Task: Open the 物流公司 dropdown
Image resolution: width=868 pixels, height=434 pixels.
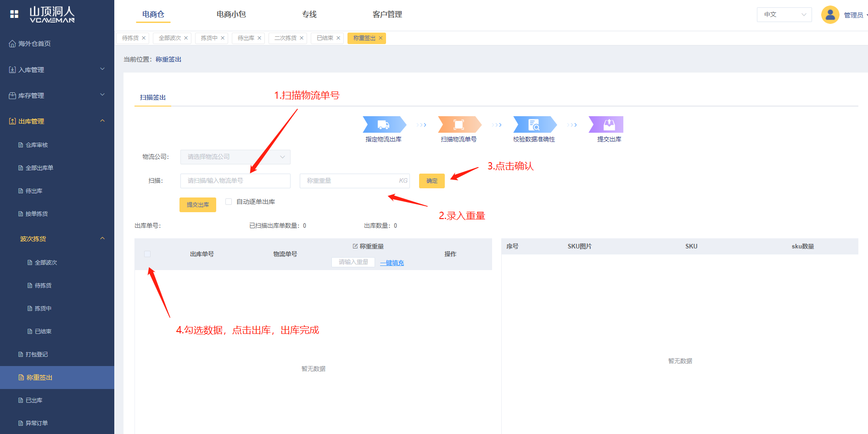Action: (235, 157)
